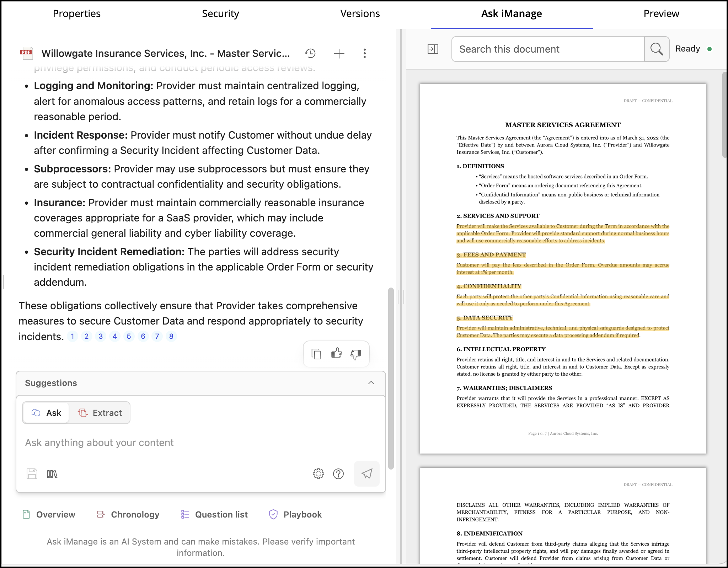Screen dimensions: 728x568
Task: Click the save prompt disk icon
Action: [32, 474]
